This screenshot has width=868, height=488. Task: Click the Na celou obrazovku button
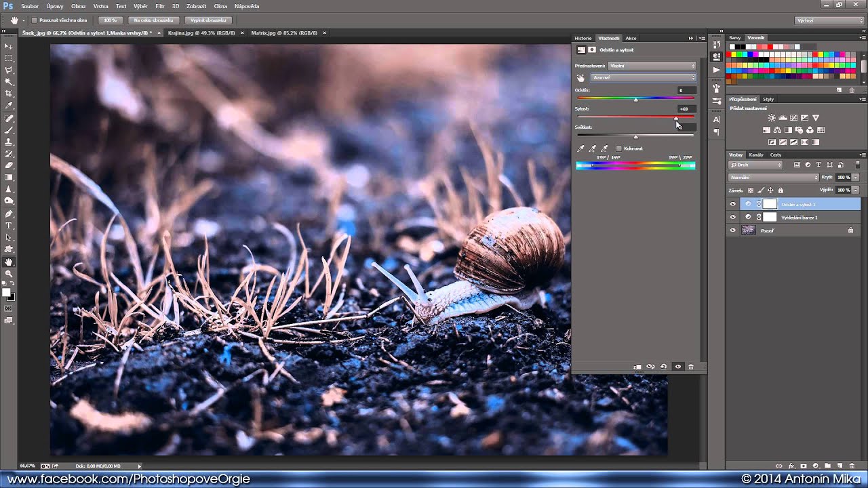coord(154,20)
